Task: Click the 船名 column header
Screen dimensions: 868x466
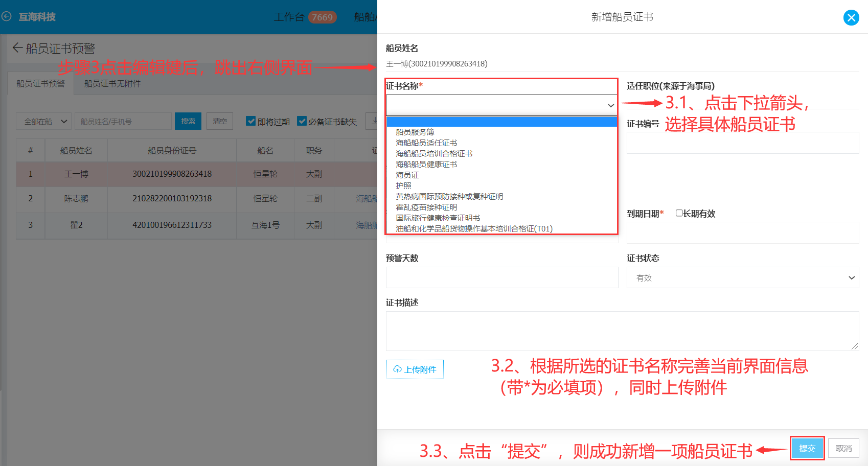Action: 265,151
